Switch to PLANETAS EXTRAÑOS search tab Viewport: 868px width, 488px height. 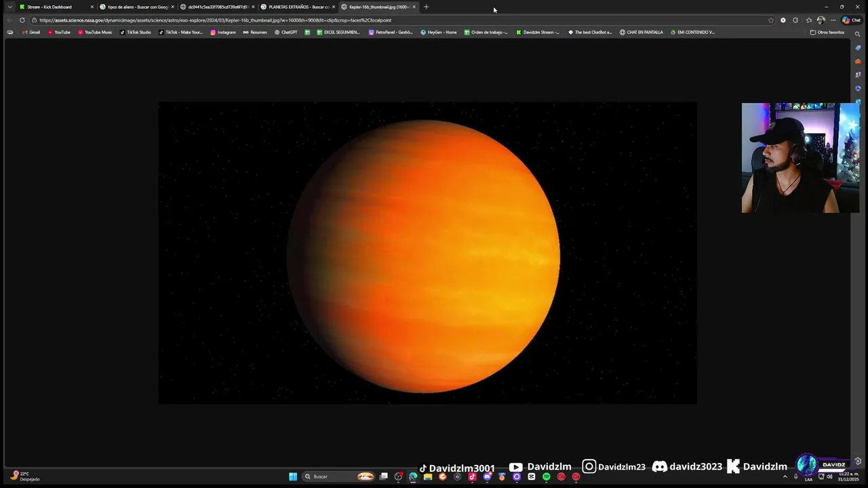pyautogui.click(x=297, y=7)
